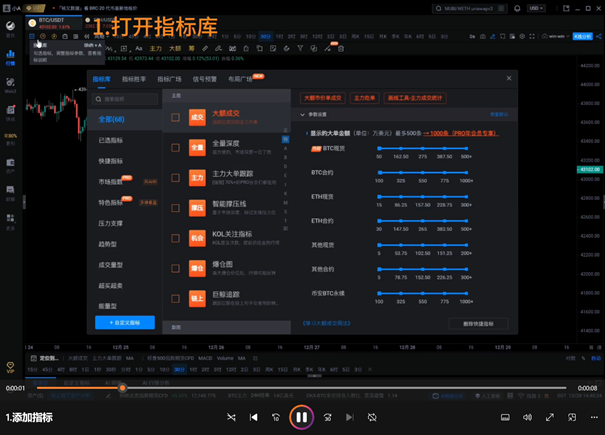Adjust the BTC现货 amount slider
The height and width of the screenshot is (435, 605).
click(423, 148)
